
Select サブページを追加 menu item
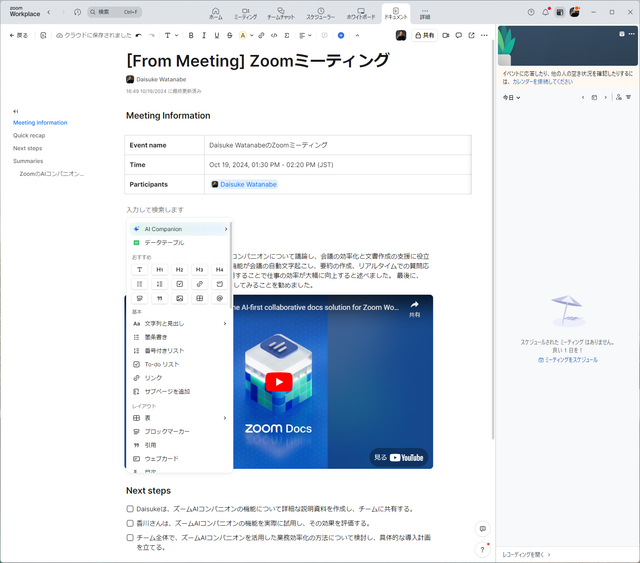point(179,392)
